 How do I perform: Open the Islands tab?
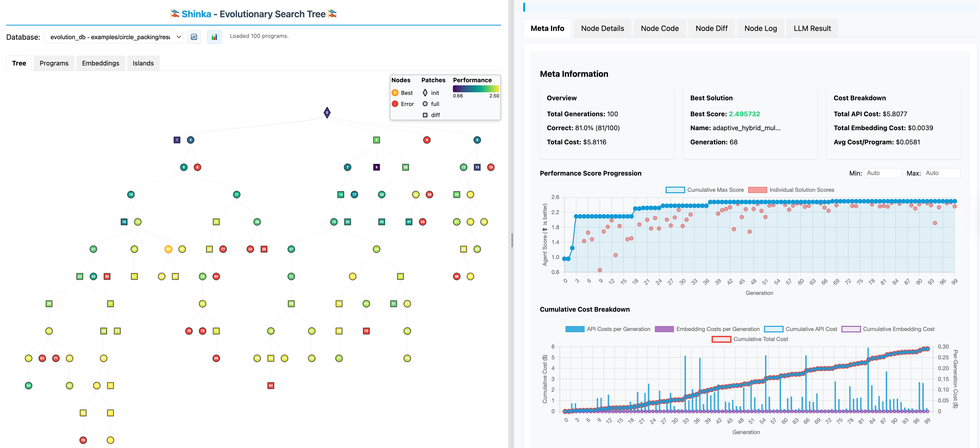(143, 63)
